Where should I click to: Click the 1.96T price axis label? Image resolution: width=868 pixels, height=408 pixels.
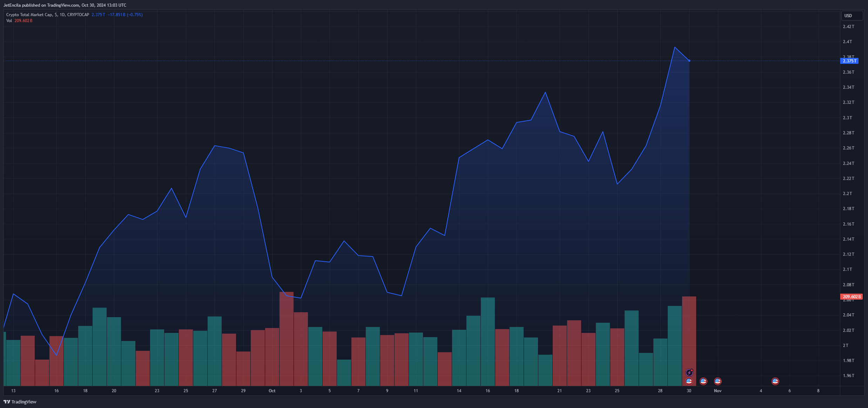(x=849, y=376)
